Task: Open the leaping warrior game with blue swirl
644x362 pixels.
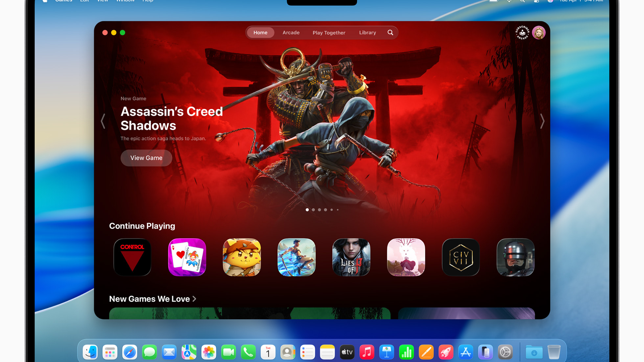Action: pyautogui.click(x=297, y=257)
